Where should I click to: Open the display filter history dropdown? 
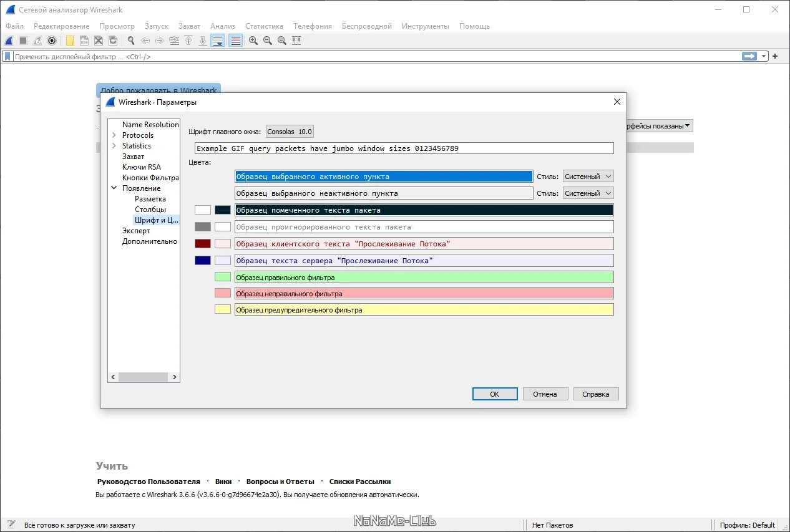tap(764, 56)
